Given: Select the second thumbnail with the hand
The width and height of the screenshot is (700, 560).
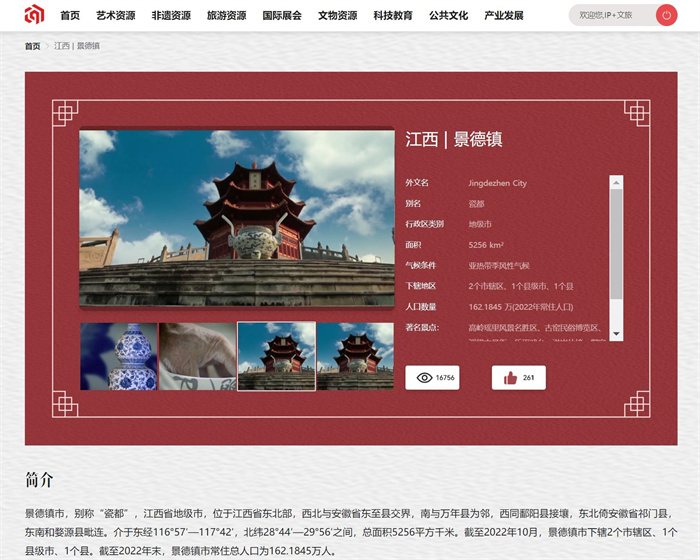Looking at the screenshot, I should coord(197,356).
